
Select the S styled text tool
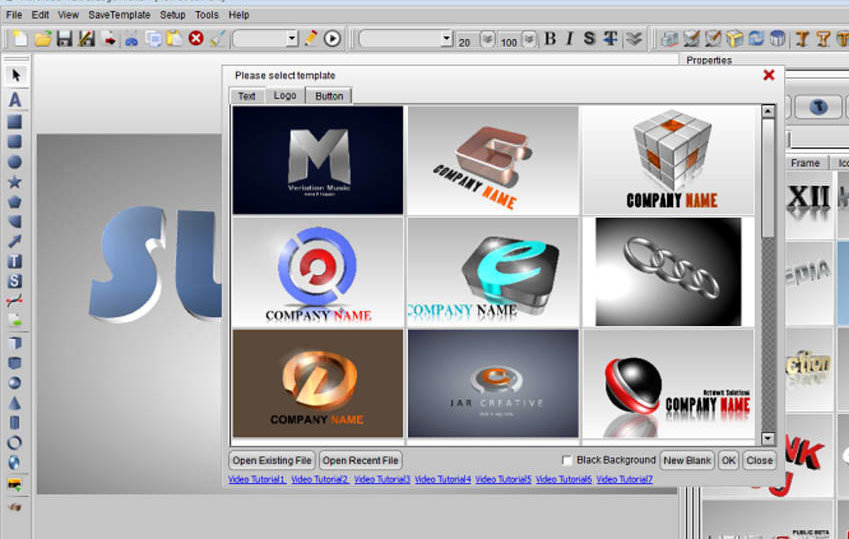tap(15, 281)
